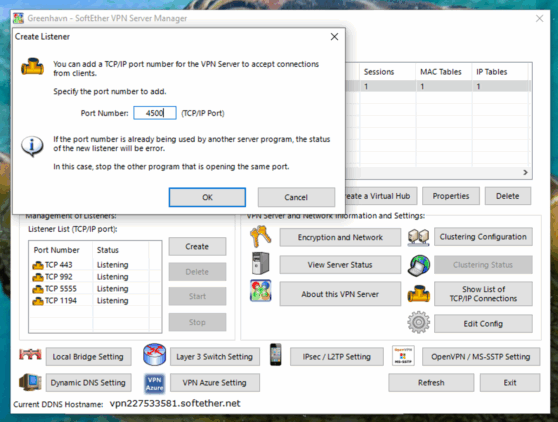Click the keys icon beside Encryption and Network
This screenshot has width=558, height=422.
261,236
